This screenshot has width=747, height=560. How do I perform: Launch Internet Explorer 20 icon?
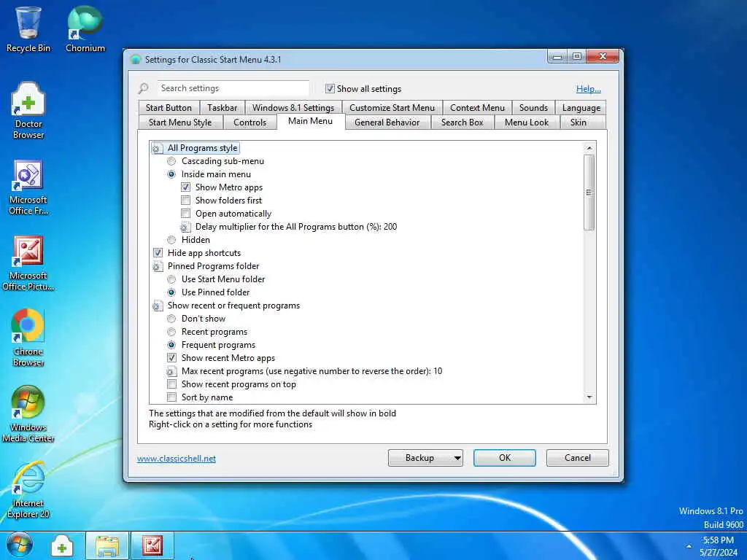[28, 490]
